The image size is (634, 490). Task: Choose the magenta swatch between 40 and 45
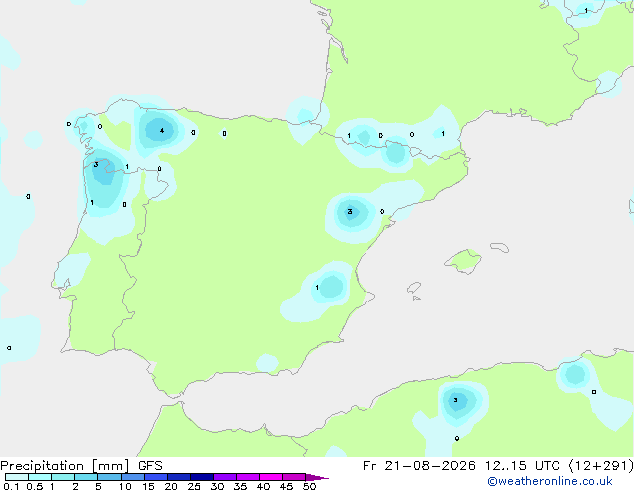click(271, 477)
